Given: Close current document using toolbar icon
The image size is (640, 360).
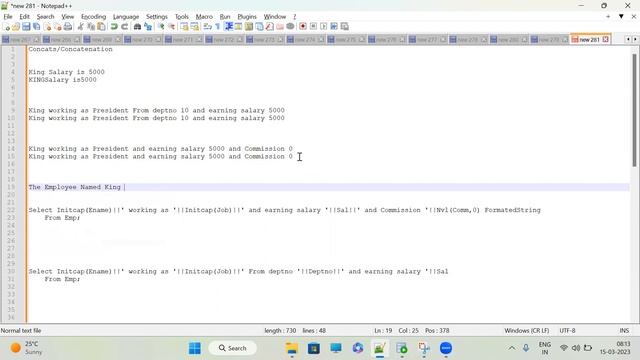Looking at the screenshot, I should [x=47, y=27].
